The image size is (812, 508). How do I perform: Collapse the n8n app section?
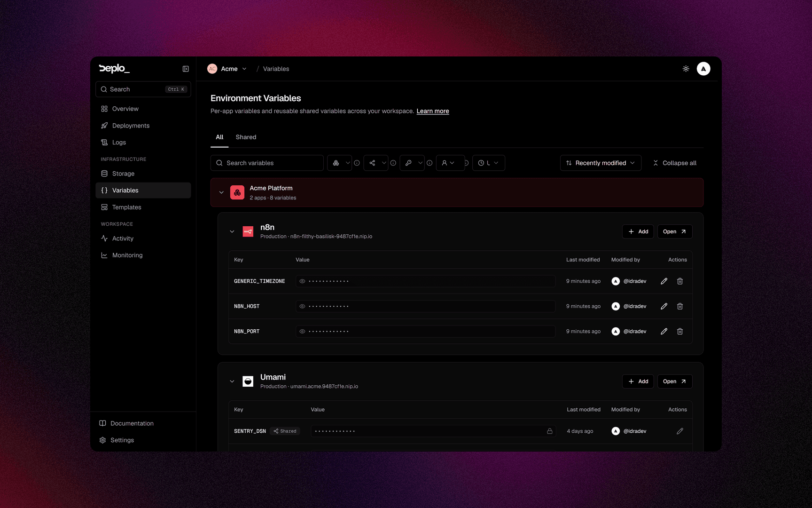pyautogui.click(x=232, y=231)
